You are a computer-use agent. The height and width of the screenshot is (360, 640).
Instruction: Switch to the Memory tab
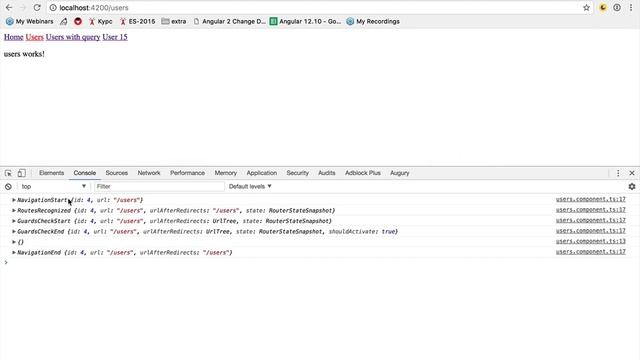[x=226, y=173]
